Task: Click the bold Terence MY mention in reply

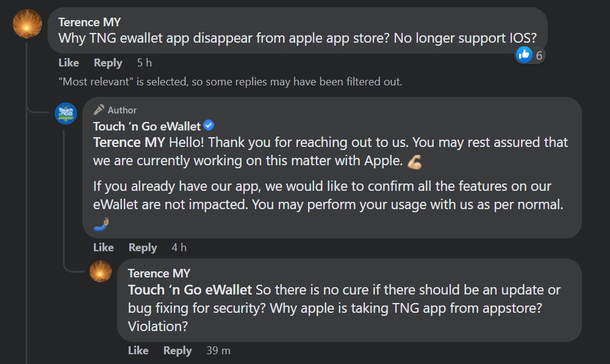Action: [x=129, y=142]
